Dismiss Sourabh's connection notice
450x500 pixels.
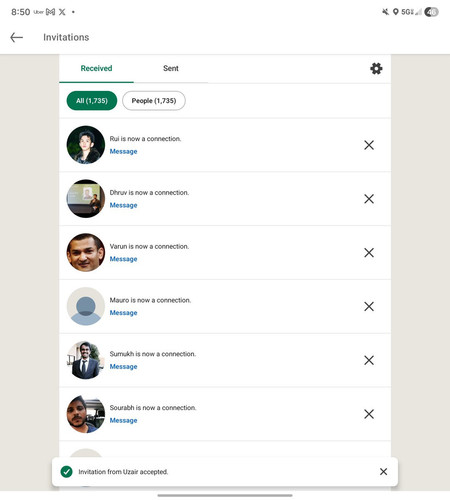369,414
